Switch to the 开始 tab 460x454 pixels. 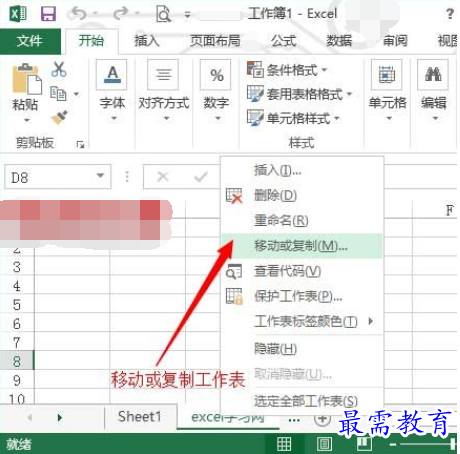coord(91,41)
